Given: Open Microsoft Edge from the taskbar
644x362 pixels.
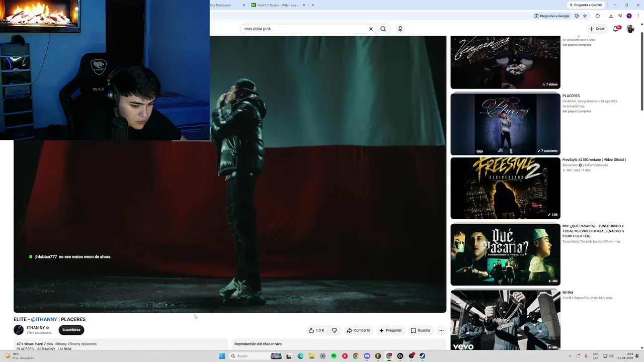Looking at the screenshot, I should pyautogui.click(x=300, y=356).
